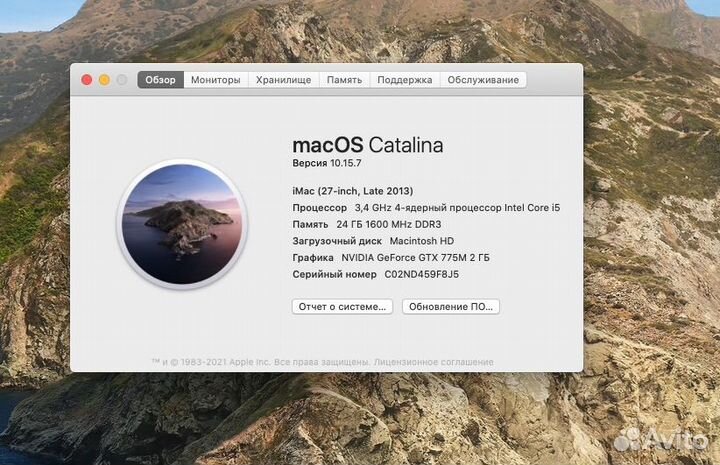Click the Macintosh HD startup disk value
Screen dimensions: 720x465
422,241
